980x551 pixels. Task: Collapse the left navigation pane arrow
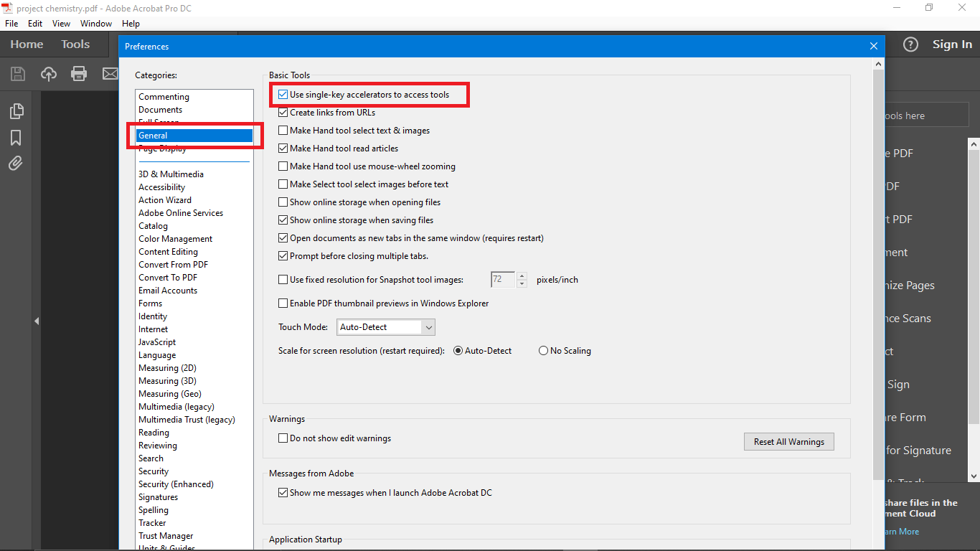pos(37,321)
